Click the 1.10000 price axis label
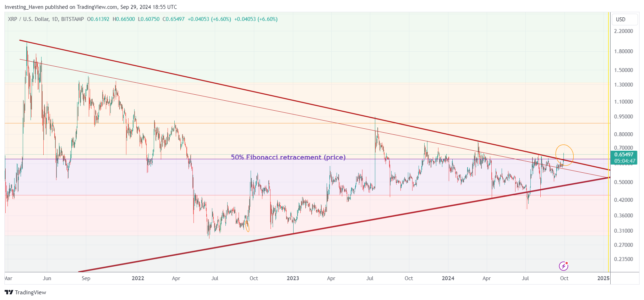Viewport: 644px width, 300px height. pos(623,102)
